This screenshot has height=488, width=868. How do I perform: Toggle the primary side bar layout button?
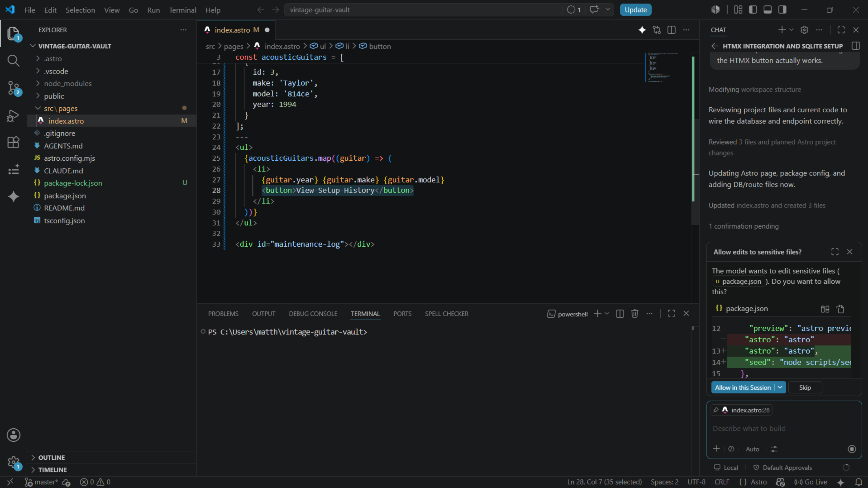tap(753, 10)
